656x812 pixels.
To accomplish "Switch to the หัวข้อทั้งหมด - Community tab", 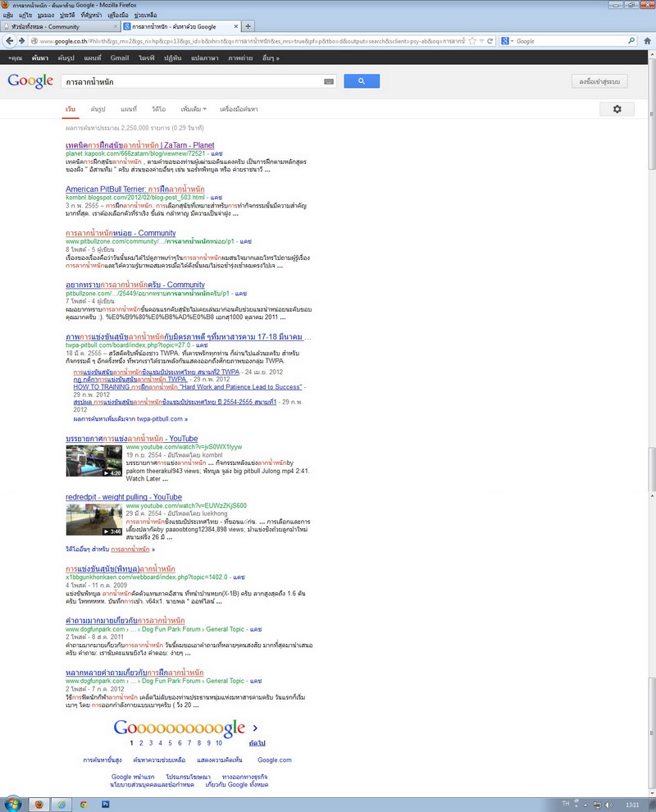I will (60, 26).
